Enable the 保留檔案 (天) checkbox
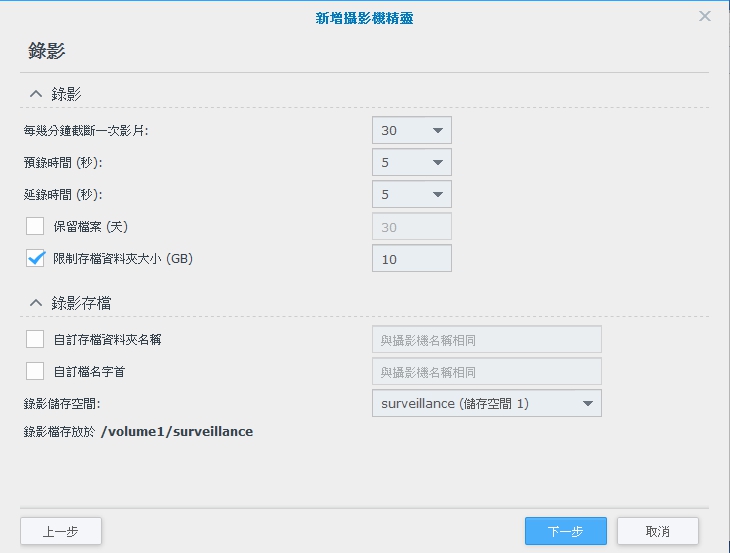 pyautogui.click(x=35, y=226)
